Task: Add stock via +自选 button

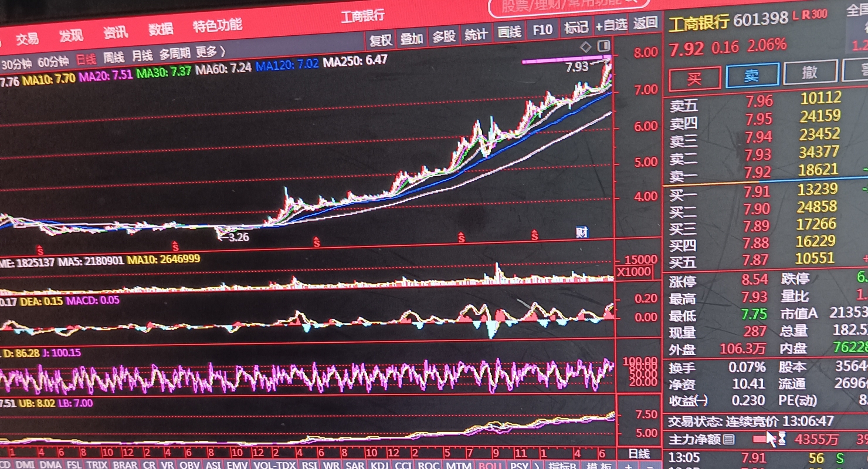Action: point(611,25)
